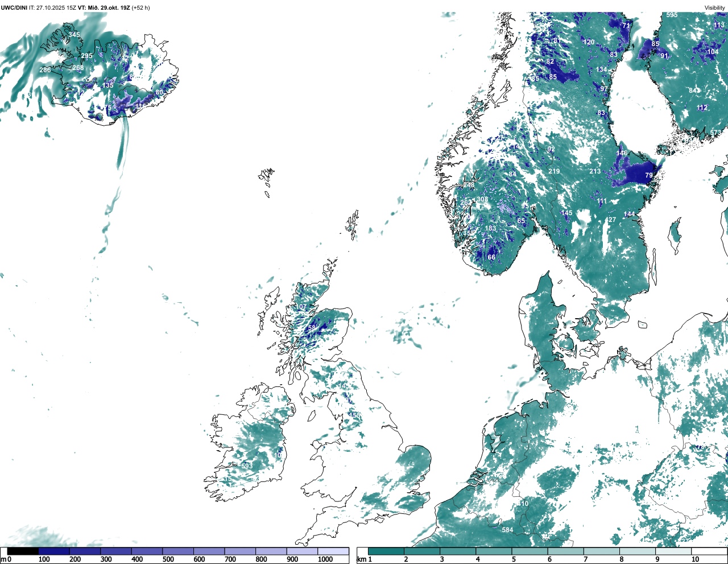Screen dimensions: 728x564
Task: Click the dark blue 100–200 m legend swatch
Action: [54, 551]
